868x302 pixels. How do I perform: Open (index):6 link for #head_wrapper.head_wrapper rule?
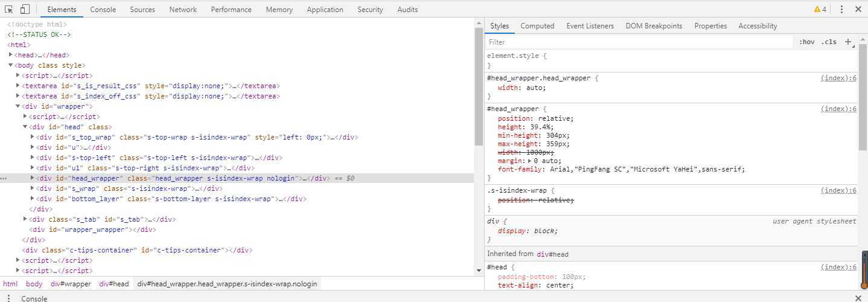838,78
